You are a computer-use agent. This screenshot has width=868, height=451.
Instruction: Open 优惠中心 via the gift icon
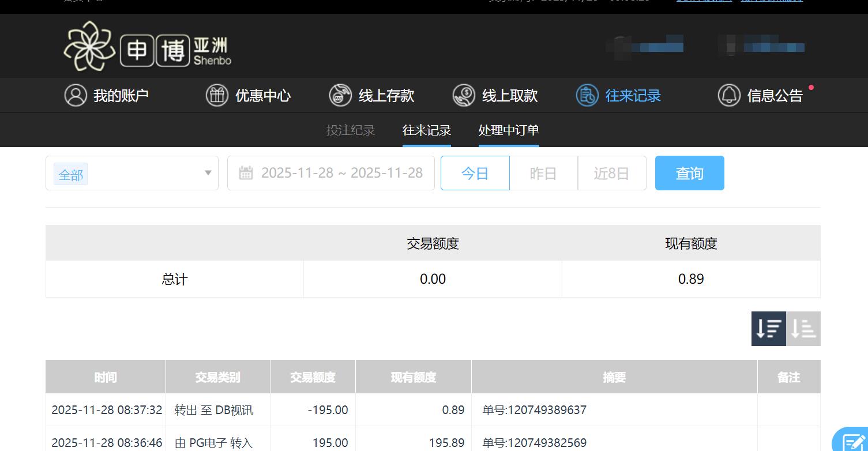[x=217, y=95]
